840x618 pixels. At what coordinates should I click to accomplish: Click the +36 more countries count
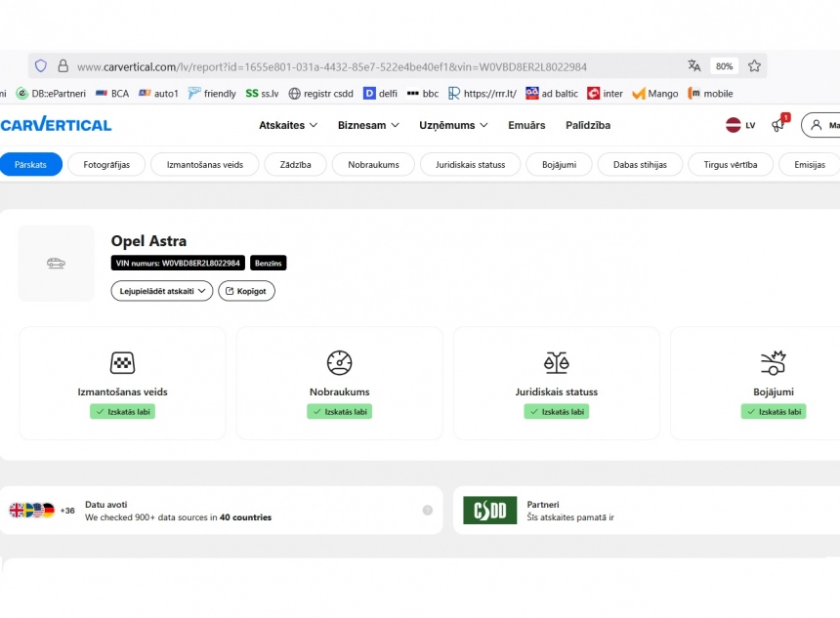pyautogui.click(x=67, y=511)
